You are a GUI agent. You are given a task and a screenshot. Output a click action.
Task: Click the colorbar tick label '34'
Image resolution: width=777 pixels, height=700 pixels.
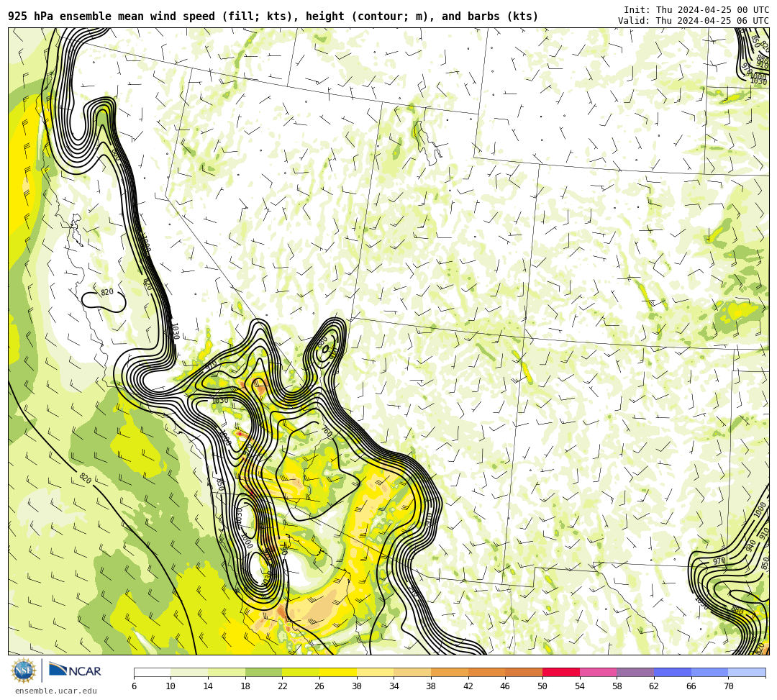coord(394,686)
